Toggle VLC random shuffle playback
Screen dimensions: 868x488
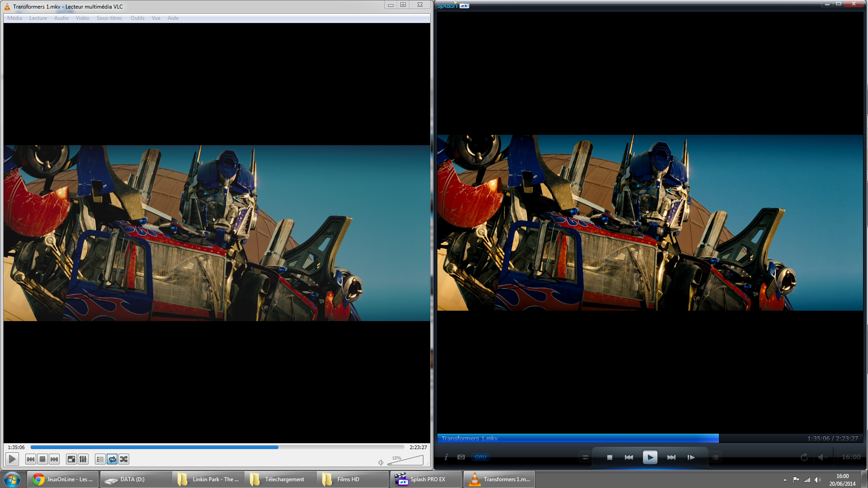point(124,459)
